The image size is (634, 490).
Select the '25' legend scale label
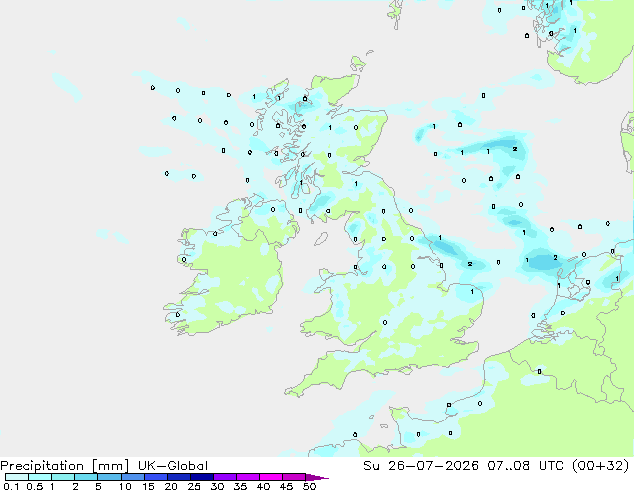(x=194, y=486)
